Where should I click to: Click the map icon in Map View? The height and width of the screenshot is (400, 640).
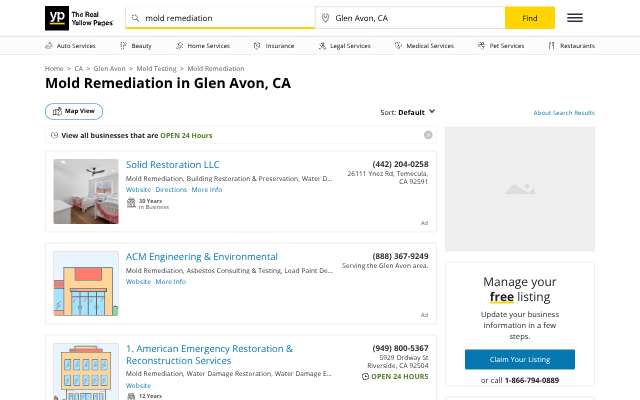pos(58,111)
